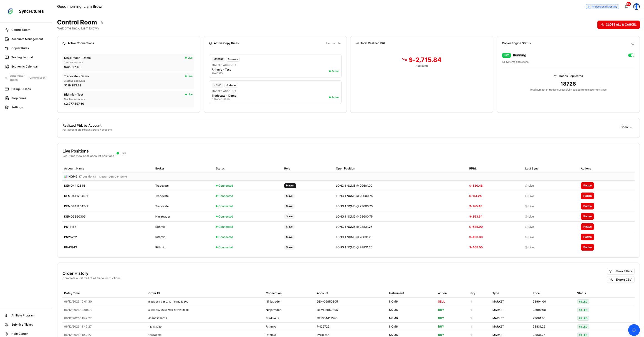Click the RP&L column header
Screen dimensions: 644x337
(473, 168)
